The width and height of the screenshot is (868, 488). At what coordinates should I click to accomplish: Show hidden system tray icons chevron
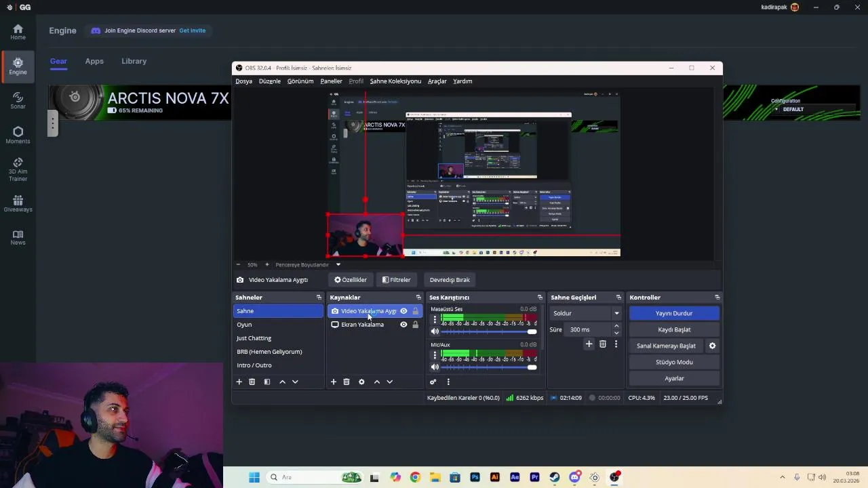click(x=782, y=477)
